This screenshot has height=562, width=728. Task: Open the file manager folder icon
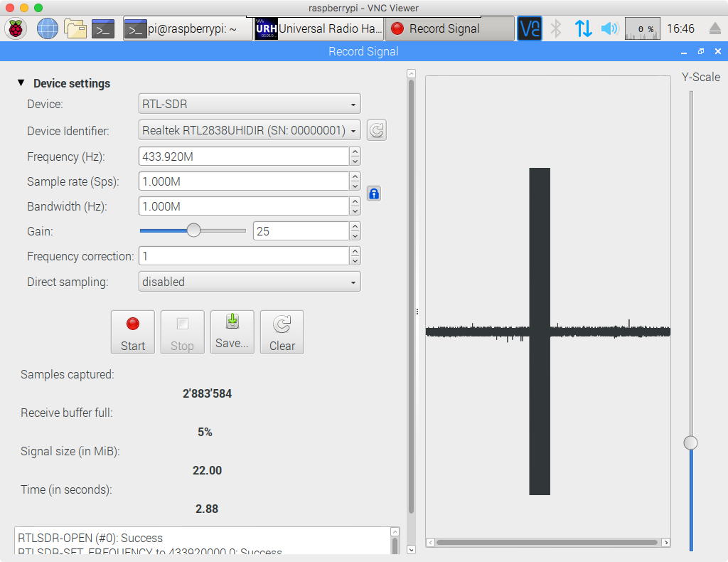75,29
